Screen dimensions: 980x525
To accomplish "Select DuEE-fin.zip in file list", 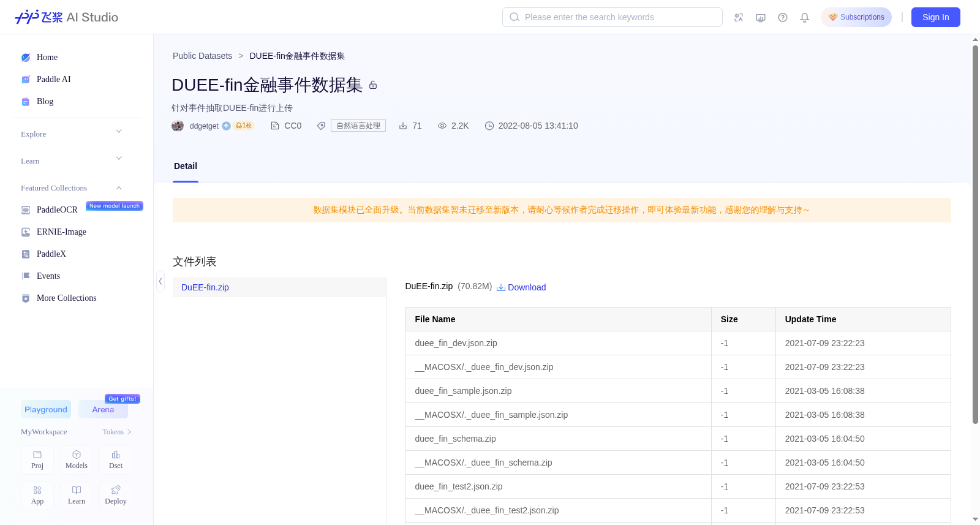I will coord(279,287).
